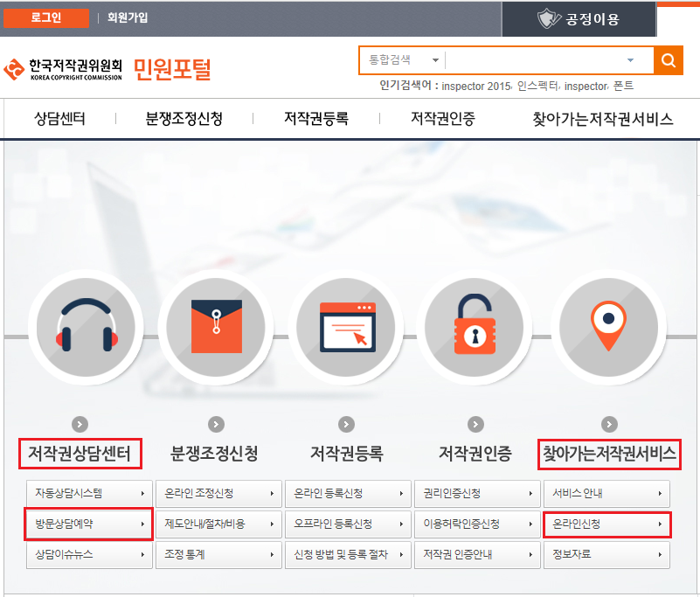Click the Korea Copyright Commission logo
700x597 pixels.
pyautogui.click(x=64, y=68)
